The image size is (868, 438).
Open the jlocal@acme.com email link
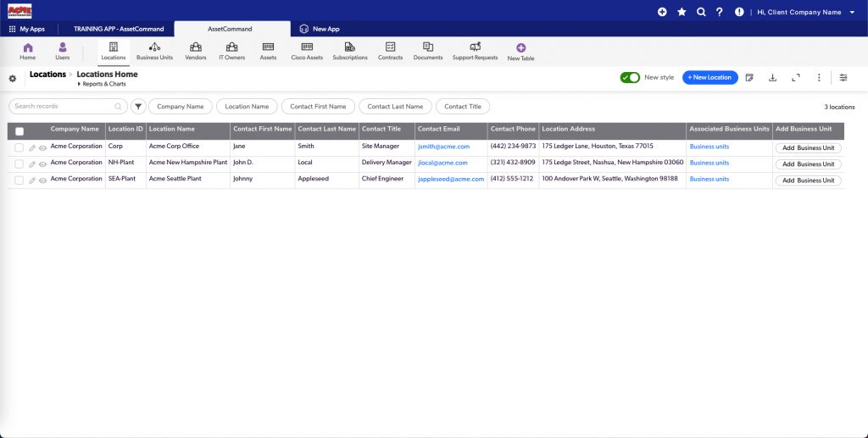pyautogui.click(x=442, y=164)
